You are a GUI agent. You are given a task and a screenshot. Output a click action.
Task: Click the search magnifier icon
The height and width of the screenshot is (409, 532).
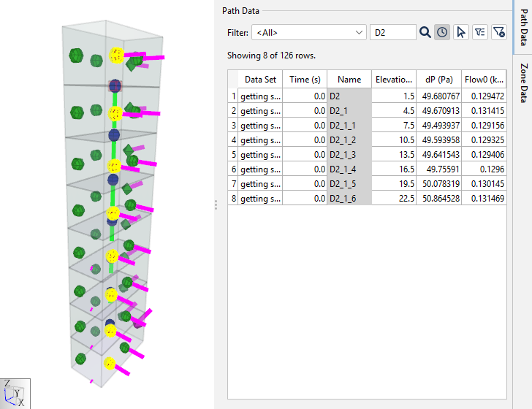tap(425, 32)
